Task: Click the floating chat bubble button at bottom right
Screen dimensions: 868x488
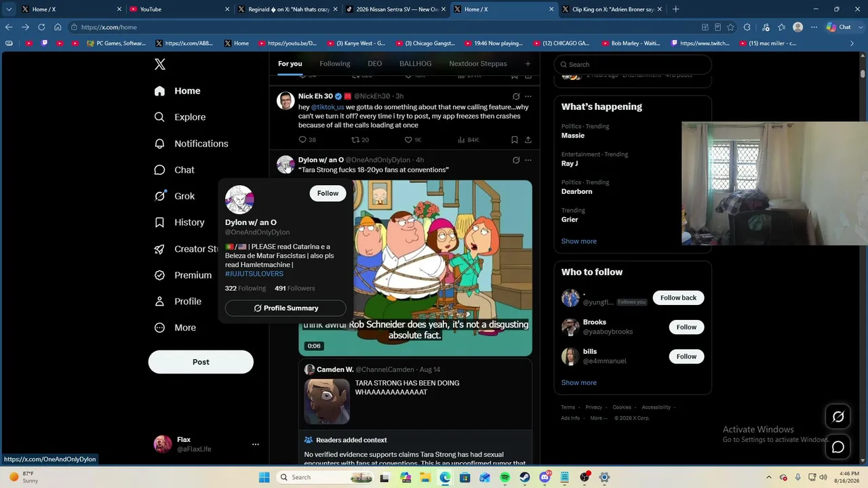Action: [838, 447]
